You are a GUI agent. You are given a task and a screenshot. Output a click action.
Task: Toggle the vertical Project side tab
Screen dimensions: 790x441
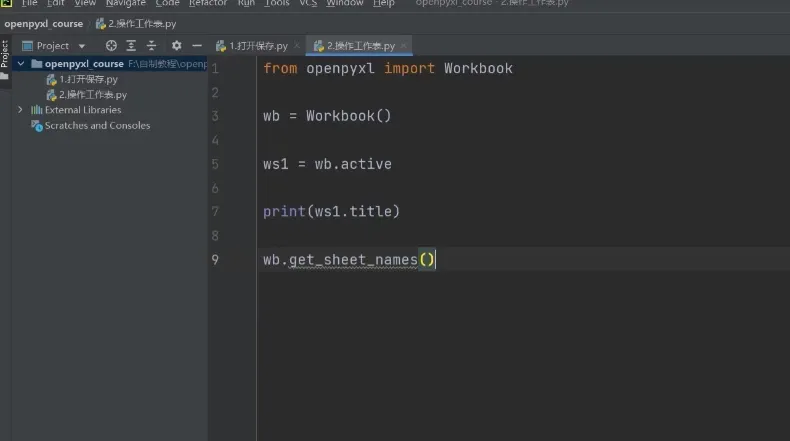pos(5,54)
